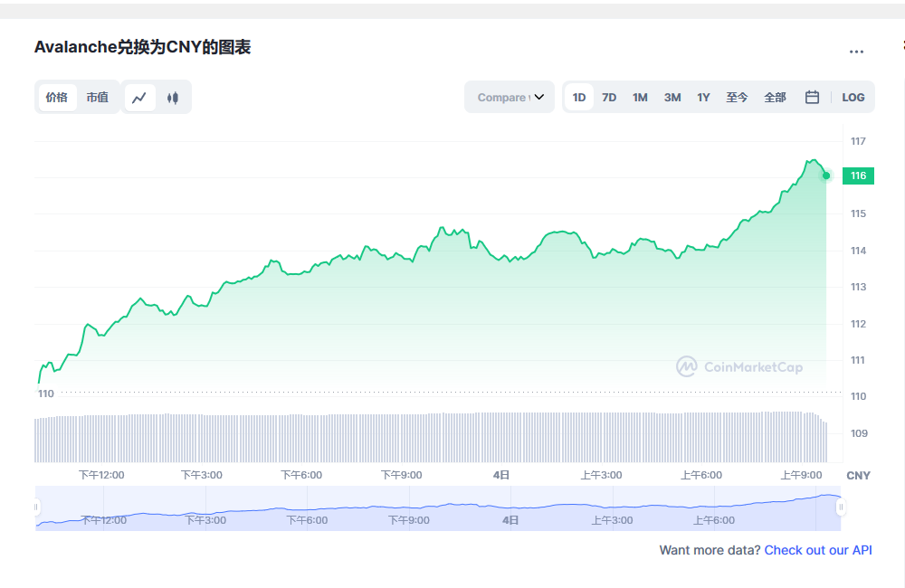The height and width of the screenshot is (588, 905).
Task: Select the 全部 all-time range
Action: click(x=775, y=98)
